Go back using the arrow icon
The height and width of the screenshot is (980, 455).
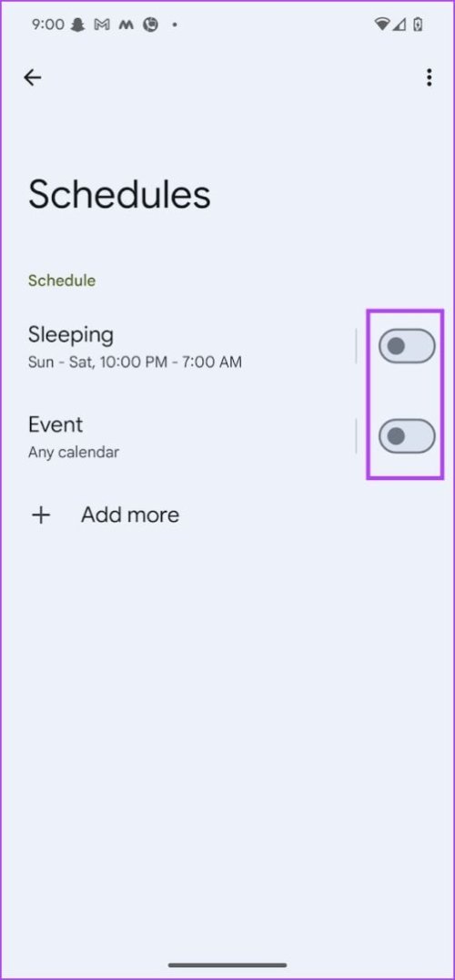(x=33, y=77)
